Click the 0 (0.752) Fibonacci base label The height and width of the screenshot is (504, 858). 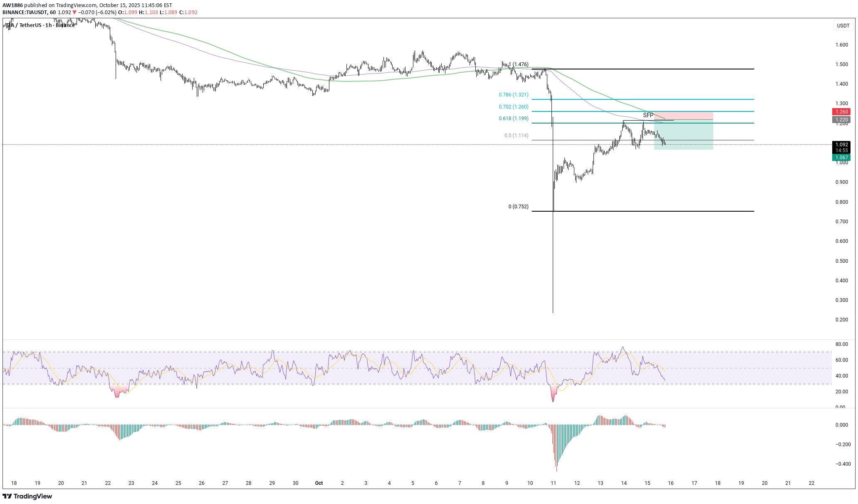[x=518, y=207]
